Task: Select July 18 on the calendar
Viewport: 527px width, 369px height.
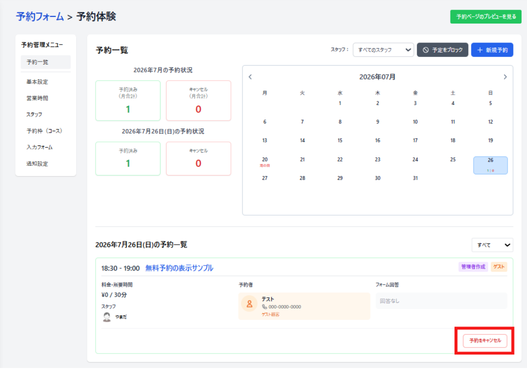Action: (x=453, y=140)
